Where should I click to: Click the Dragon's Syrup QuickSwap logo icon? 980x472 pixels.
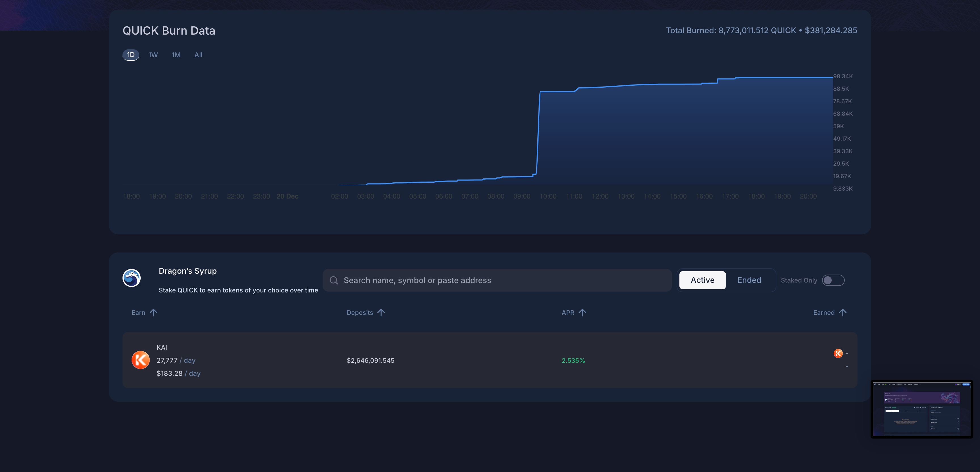[x=132, y=278]
